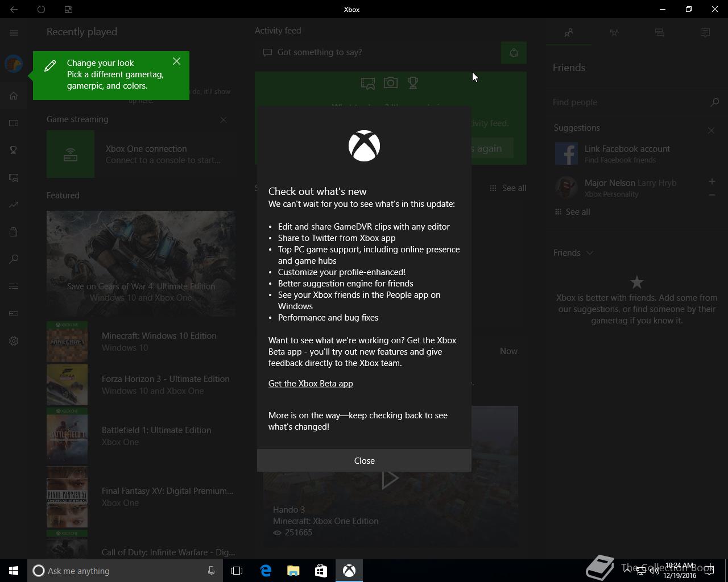Open the Windows Store from taskbar

click(321, 571)
